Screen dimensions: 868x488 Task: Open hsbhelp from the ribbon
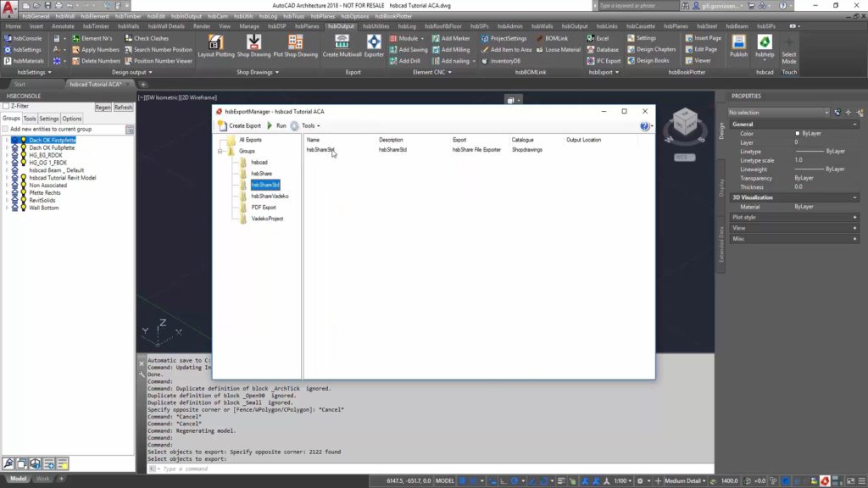point(765,46)
